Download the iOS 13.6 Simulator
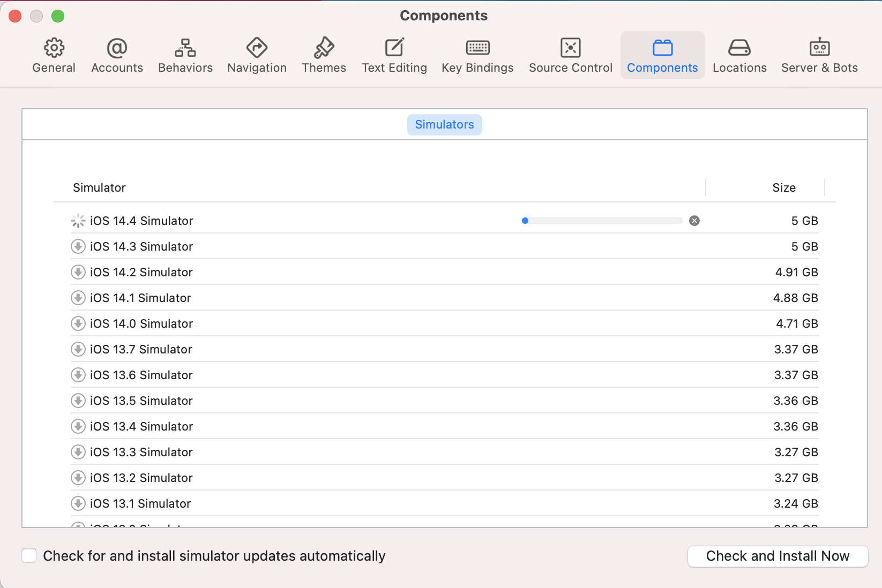The height and width of the screenshot is (588, 882). [78, 375]
